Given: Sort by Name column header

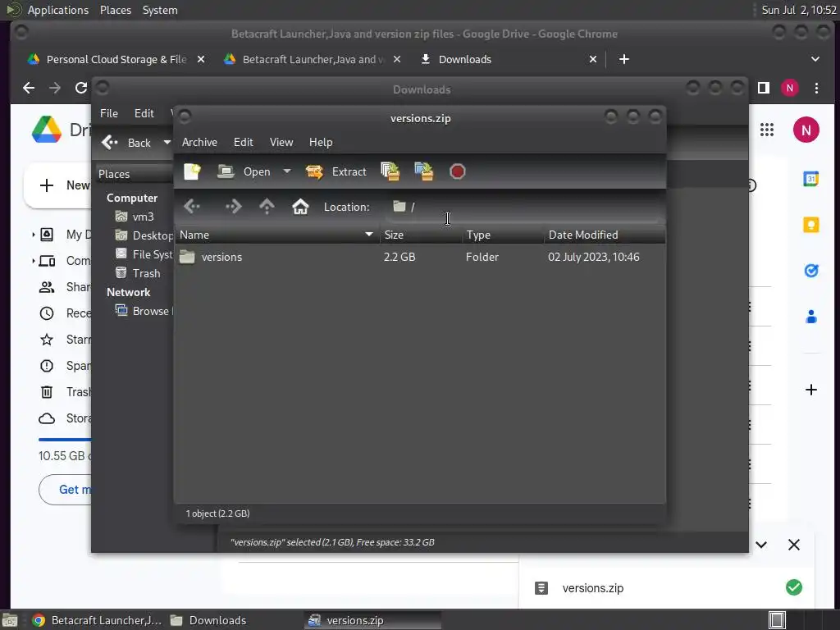Looking at the screenshot, I should pyautogui.click(x=277, y=235).
